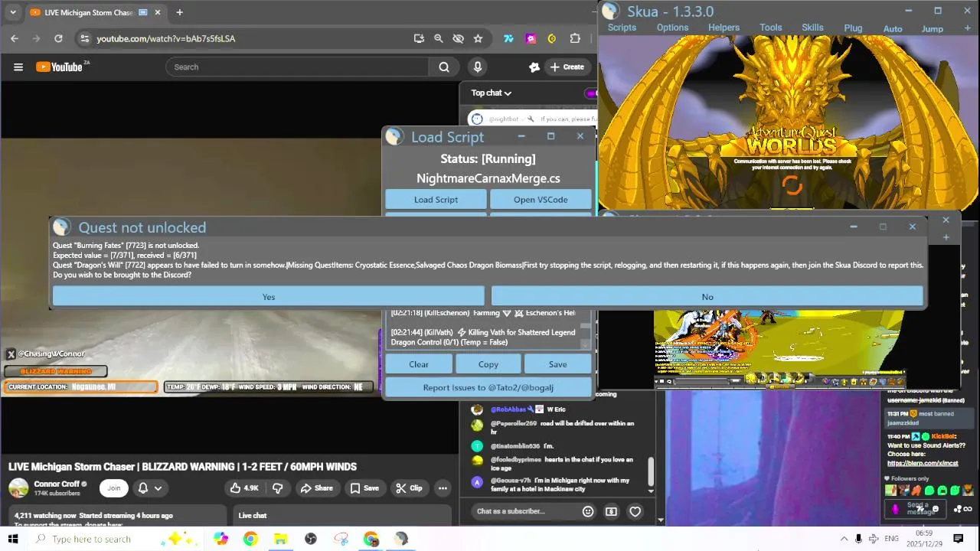Click ENG language indicator in the tray
The image size is (980, 551).
[x=891, y=539]
